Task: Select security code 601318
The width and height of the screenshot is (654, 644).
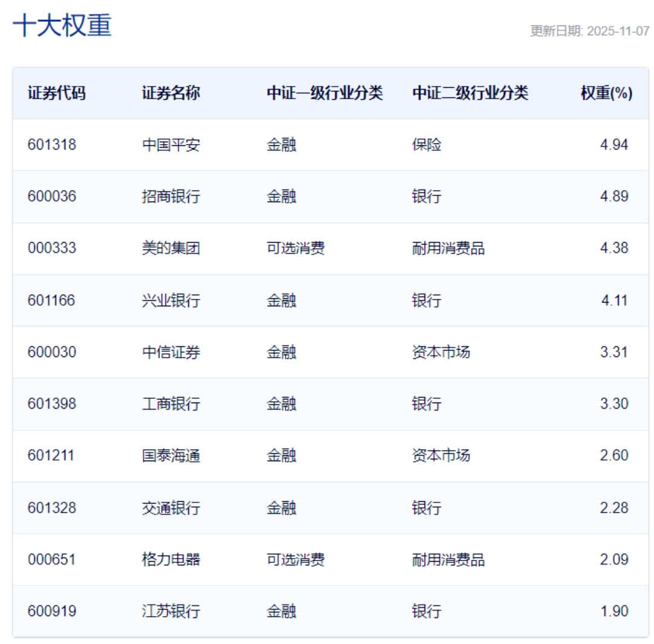Action: pos(52,145)
